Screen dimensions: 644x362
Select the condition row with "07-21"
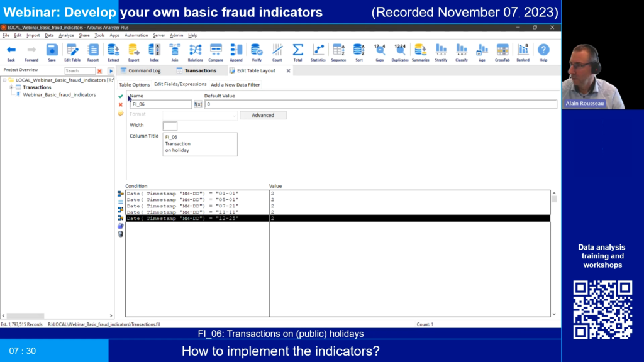(338, 206)
